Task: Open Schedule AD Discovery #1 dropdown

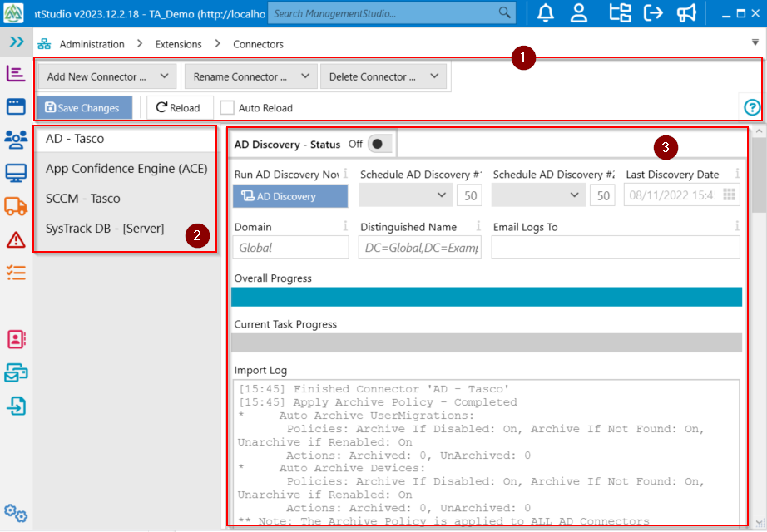Action: click(405, 195)
